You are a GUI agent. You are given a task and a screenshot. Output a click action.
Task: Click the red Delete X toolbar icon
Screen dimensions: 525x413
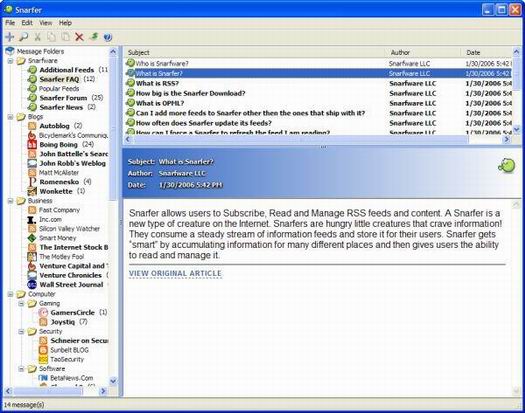[79, 37]
